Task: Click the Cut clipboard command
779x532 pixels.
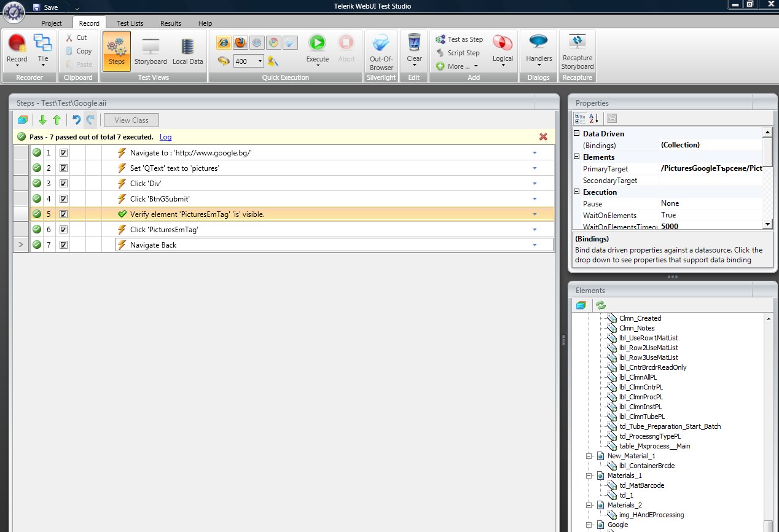Action: coord(77,37)
